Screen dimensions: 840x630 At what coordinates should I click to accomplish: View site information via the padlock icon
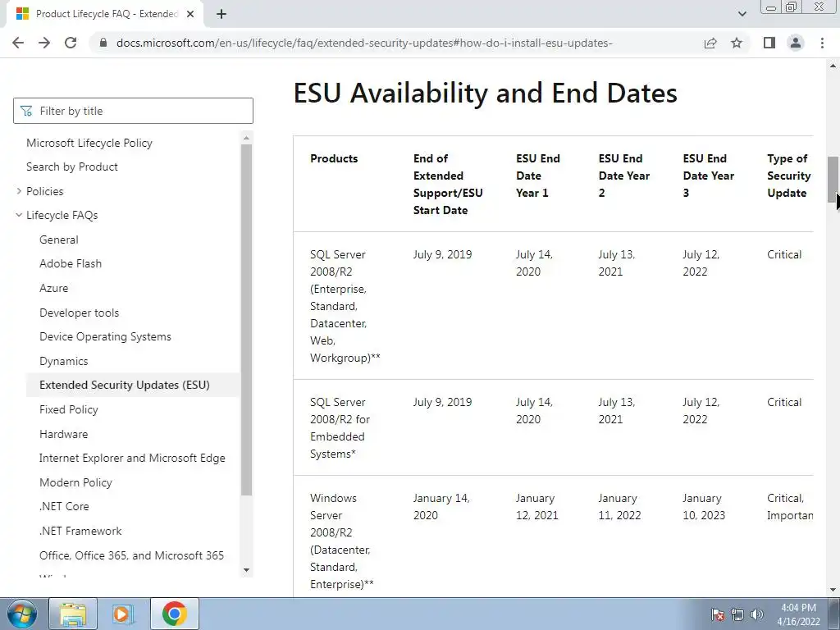(x=103, y=43)
